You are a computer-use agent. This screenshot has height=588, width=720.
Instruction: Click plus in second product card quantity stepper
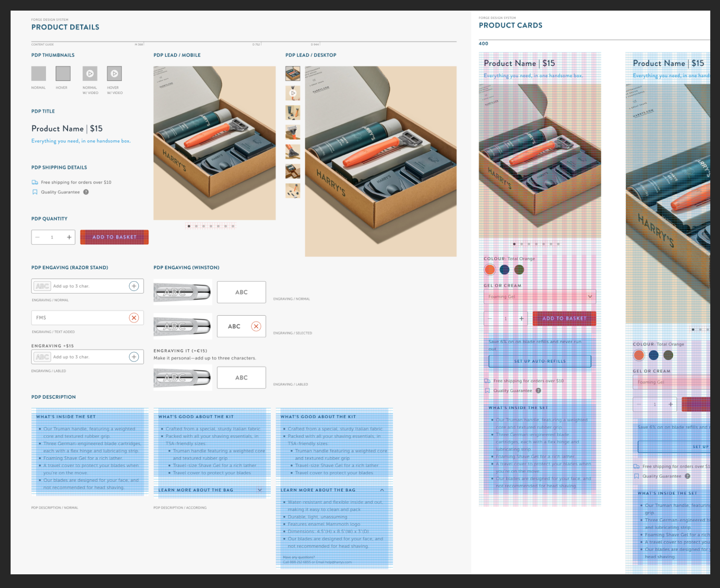[x=671, y=404]
